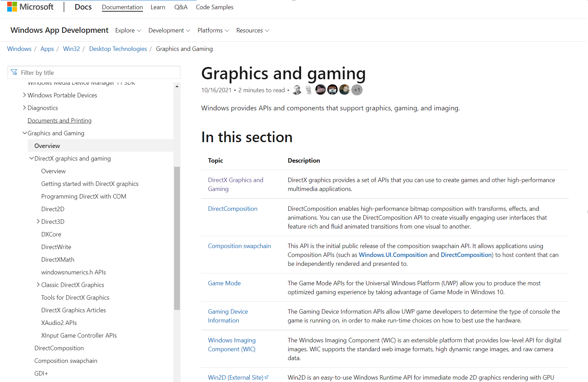588x382 pixels.
Task: Click the second contributor avatar
Action: tap(309, 90)
